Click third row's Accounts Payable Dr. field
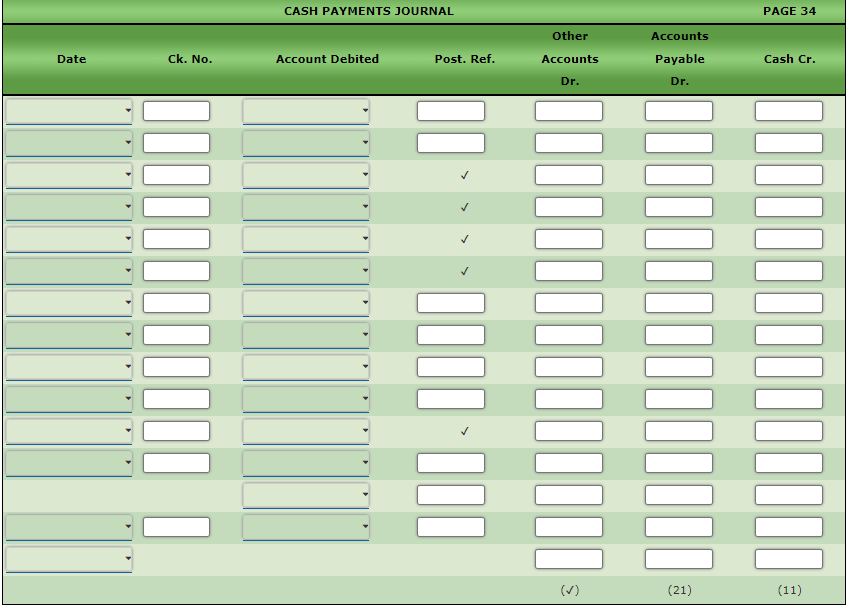848x607 pixels. [x=679, y=175]
